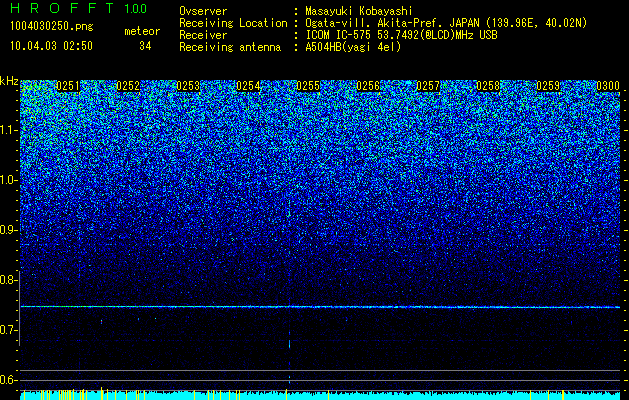Click the 1.1 frequency axis label

(8, 130)
